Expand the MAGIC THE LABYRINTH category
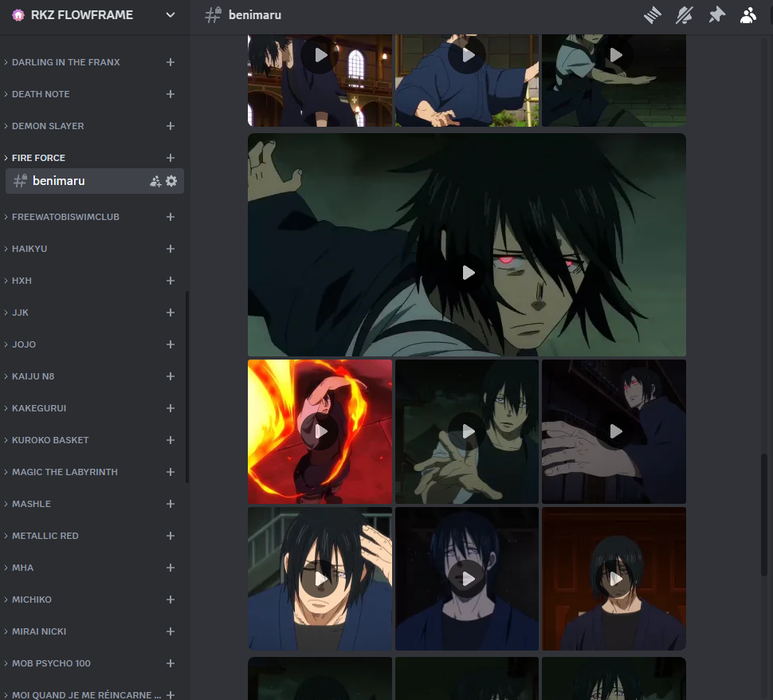773x700 pixels. tap(61, 472)
